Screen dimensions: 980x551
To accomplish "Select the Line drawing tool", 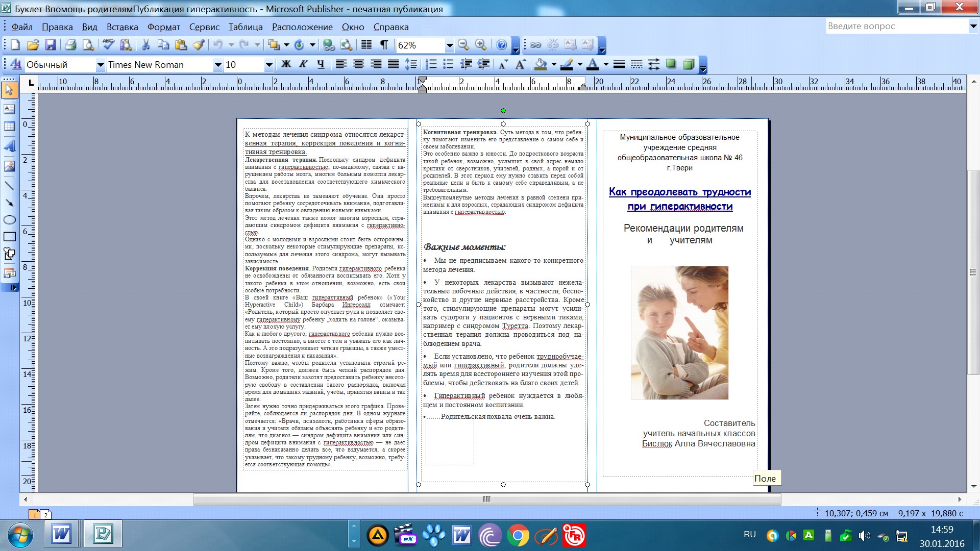I will click(x=9, y=186).
